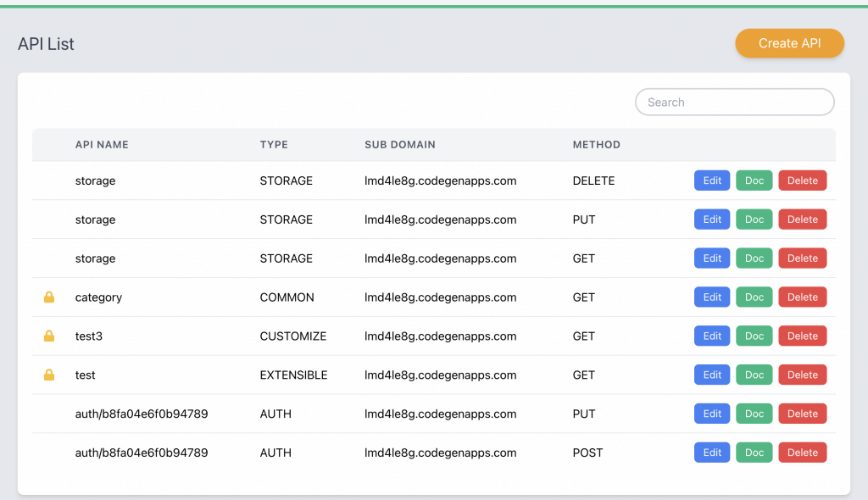Open Doc for auth POST API
The height and width of the screenshot is (500, 868).
pyautogui.click(x=754, y=453)
